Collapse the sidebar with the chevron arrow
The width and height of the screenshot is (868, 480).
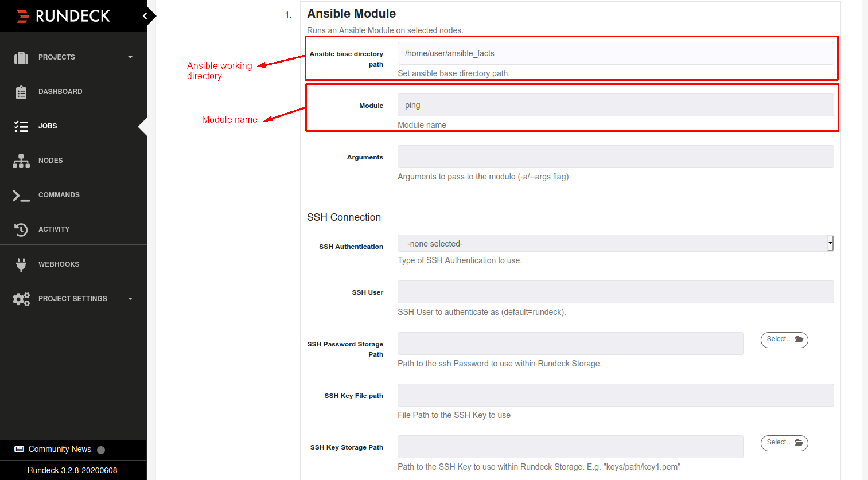coord(145,16)
